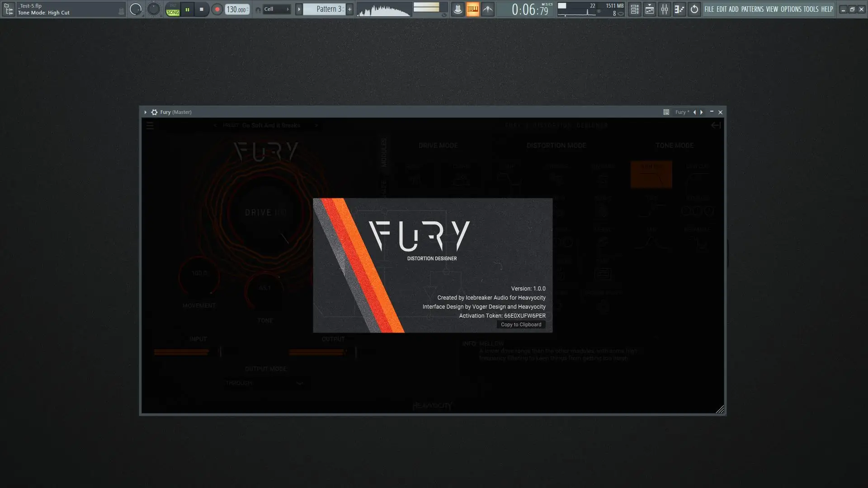Viewport: 868px width, 488px height.
Task: Select next preset arrow in Fury titlebar
Action: pos(702,112)
